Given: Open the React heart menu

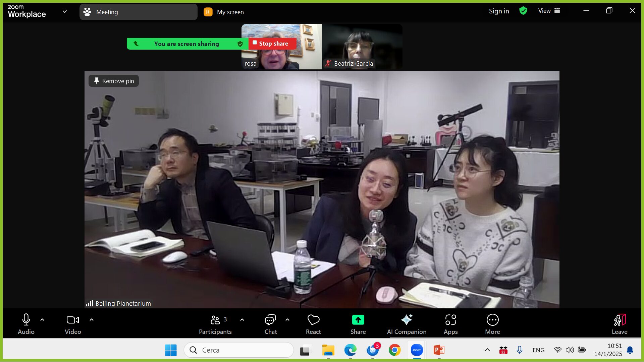Looking at the screenshot, I should click(313, 324).
